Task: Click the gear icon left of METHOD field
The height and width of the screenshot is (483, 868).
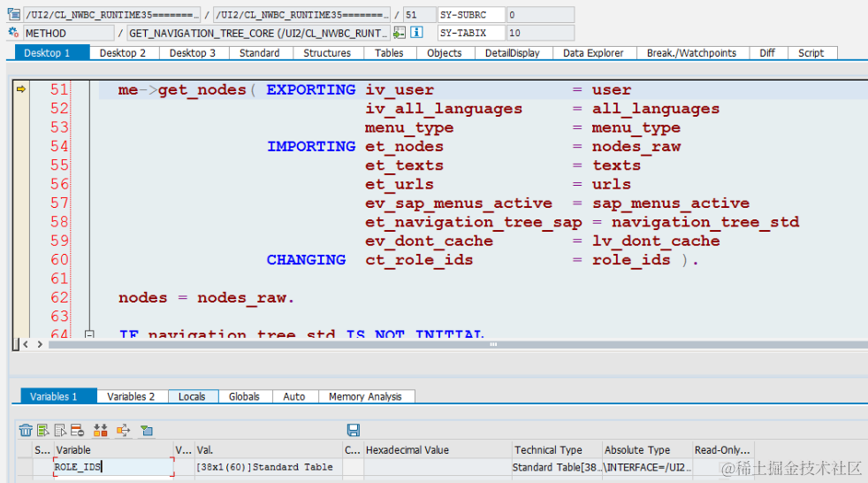Action: [x=13, y=33]
